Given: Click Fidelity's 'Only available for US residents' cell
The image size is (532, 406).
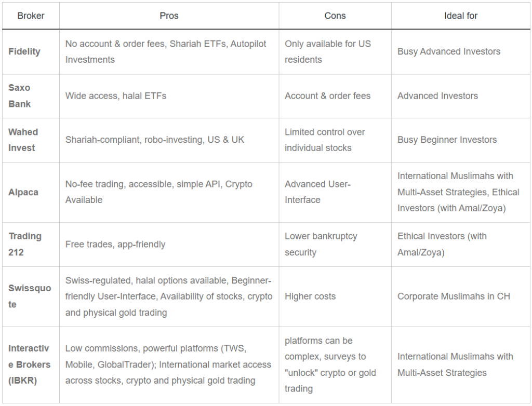Looking at the screenshot, I should tap(335, 51).
